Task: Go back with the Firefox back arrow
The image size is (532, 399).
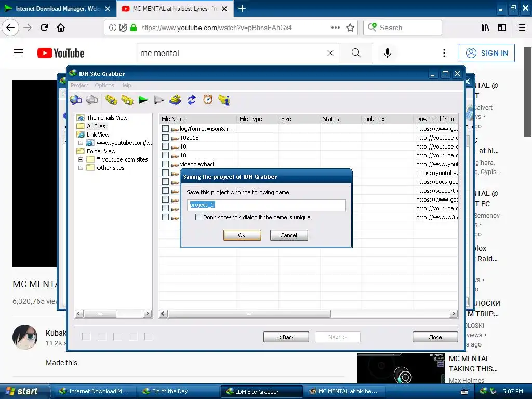Action: [10, 28]
